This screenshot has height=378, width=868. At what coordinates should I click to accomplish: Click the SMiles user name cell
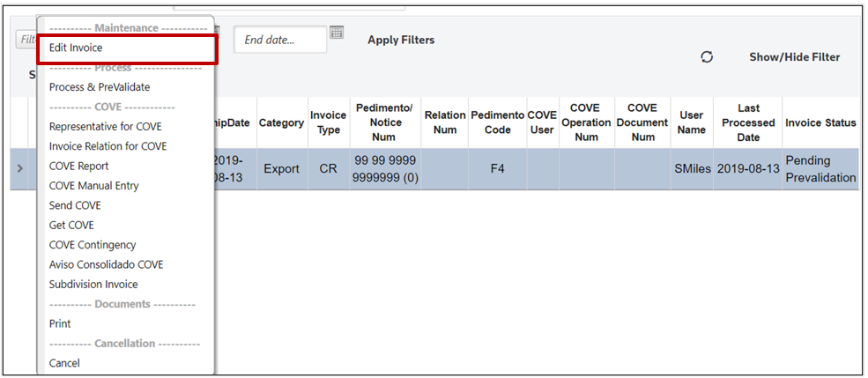(x=692, y=169)
